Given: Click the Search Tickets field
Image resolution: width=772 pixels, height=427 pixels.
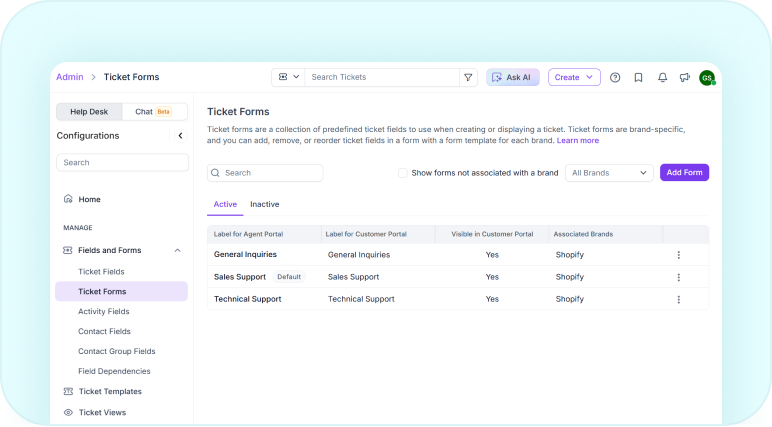Looking at the screenshot, I should tap(382, 77).
